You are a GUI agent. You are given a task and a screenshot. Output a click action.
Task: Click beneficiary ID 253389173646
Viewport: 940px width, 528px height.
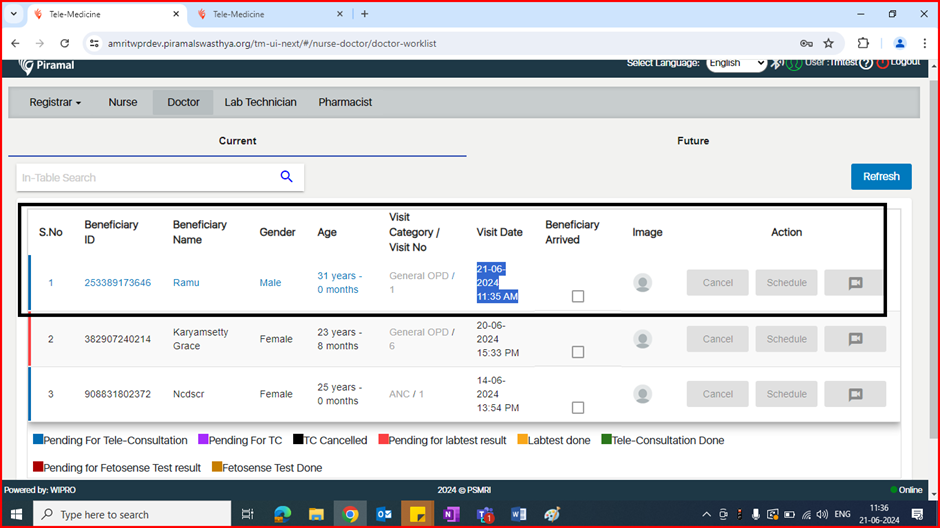click(x=118, y=283)
